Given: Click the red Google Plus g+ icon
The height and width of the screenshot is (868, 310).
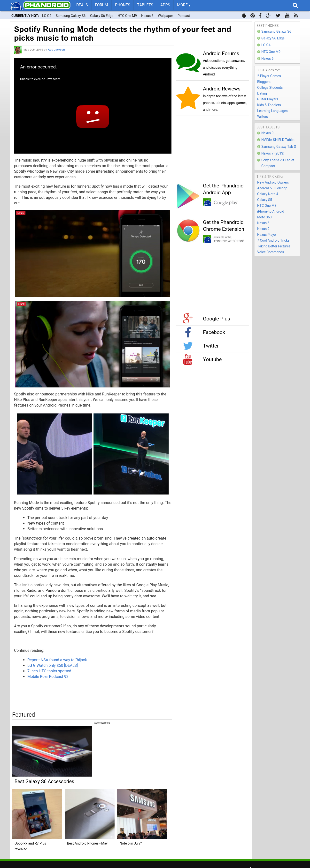Looking at the screenshot, I should 188,319.
